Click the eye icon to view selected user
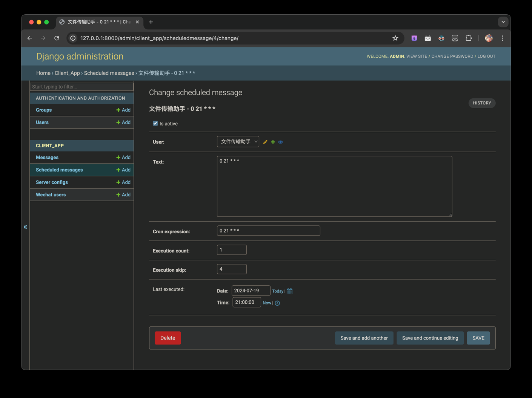Screen dimensions: 532x398 tap(280, 142)
